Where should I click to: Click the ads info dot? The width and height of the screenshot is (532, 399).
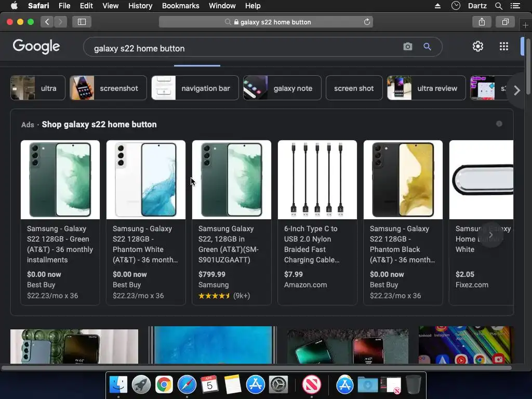(499, 124)
